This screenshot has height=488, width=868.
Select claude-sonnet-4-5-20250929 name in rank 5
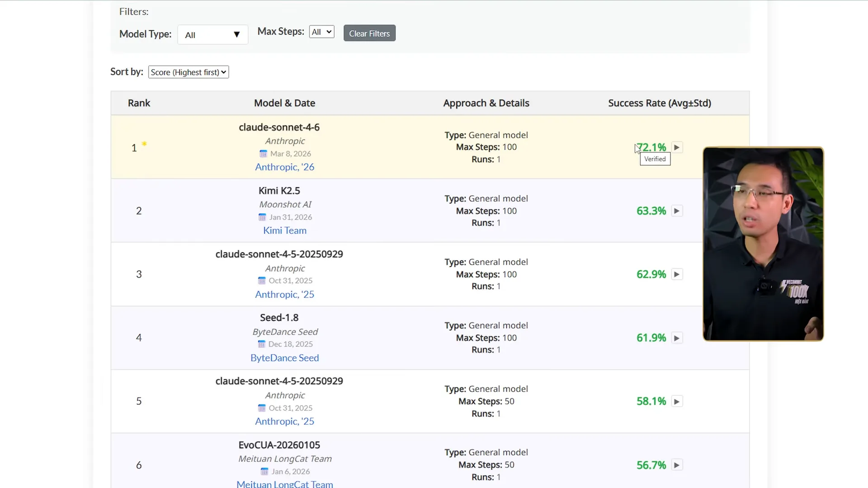[279, 381]
